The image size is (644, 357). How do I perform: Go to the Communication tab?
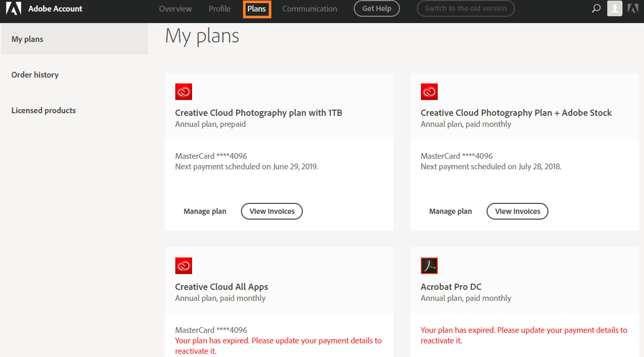pyautogui.click(x=310, y=9)
